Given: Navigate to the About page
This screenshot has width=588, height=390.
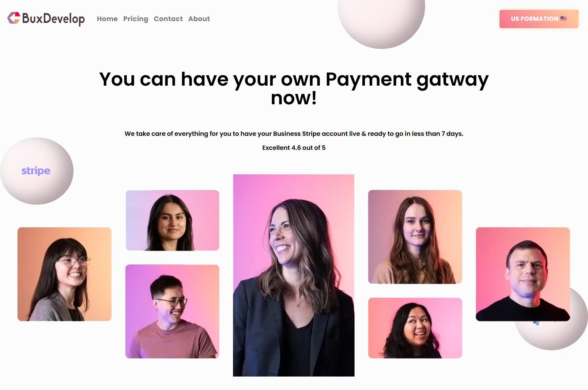Looking at the screenshot, I should point(199,19).
